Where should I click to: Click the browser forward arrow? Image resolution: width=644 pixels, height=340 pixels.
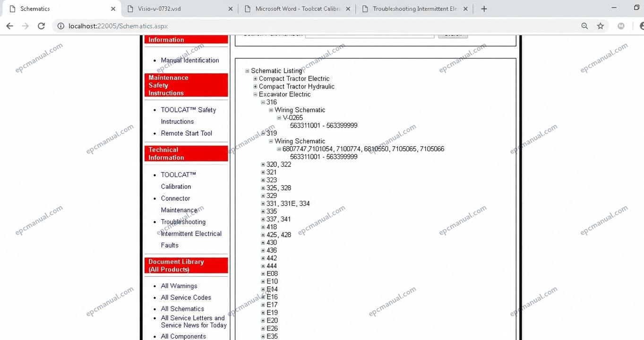point(26,26)
